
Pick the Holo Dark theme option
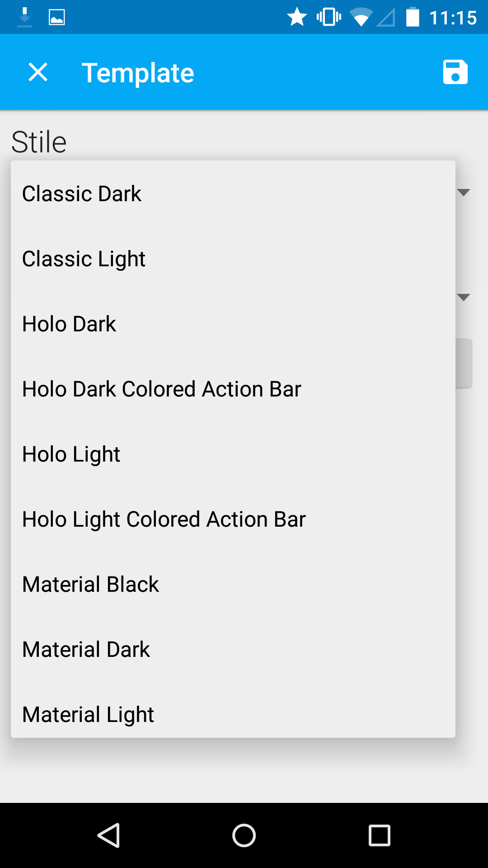pyautogui.click(x=233, y=324)
